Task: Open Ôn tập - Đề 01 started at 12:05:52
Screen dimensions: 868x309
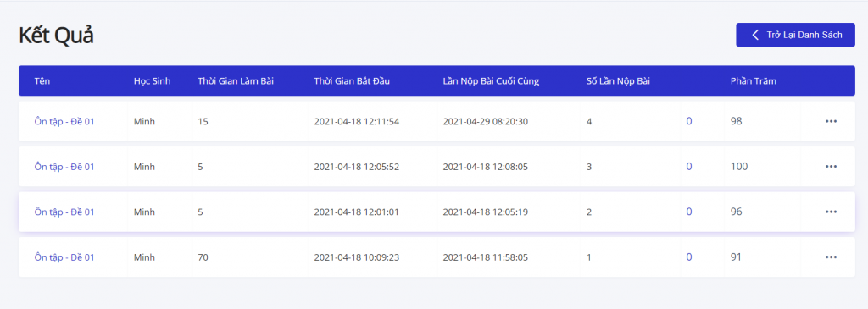Action: [x=64, y=167]
